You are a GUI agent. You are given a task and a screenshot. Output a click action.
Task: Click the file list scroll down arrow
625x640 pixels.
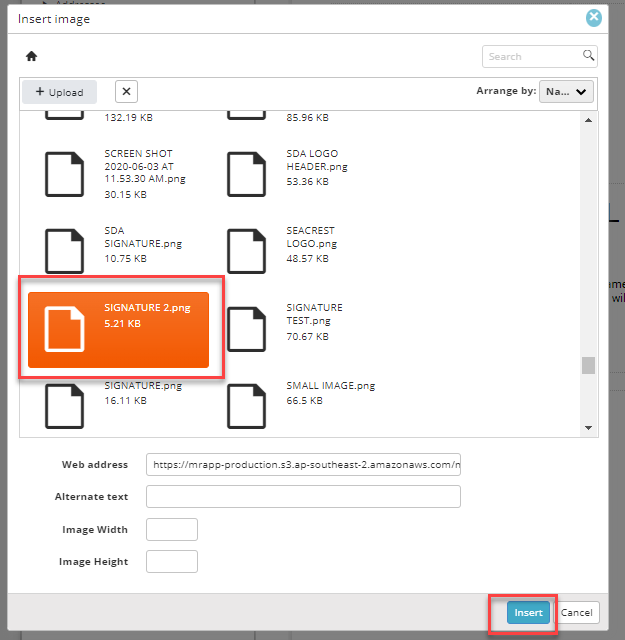click(588, 428)
